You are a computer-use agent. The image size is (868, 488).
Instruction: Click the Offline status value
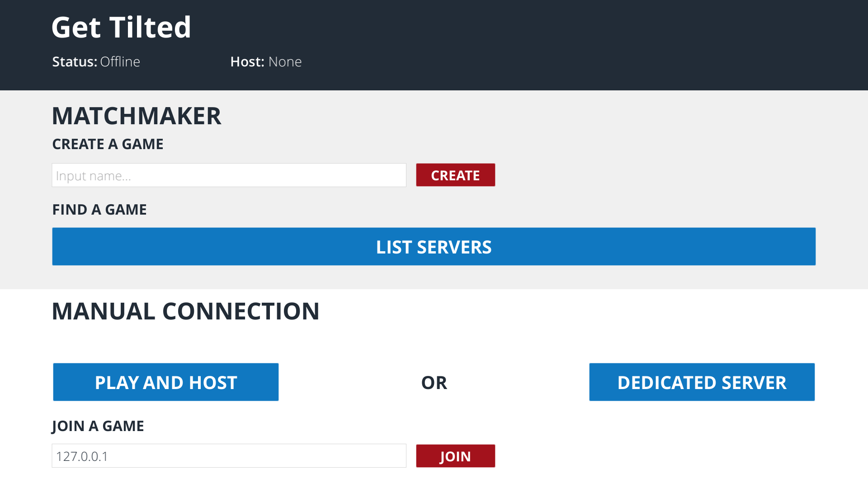pyautogui.click(x=120, y=62)
